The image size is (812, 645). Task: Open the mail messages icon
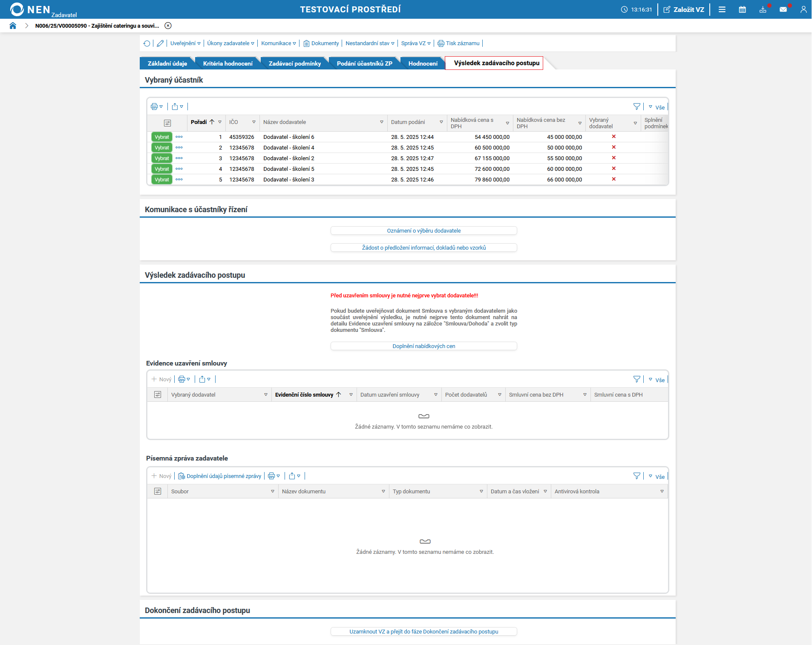click(x=783, y=9)
